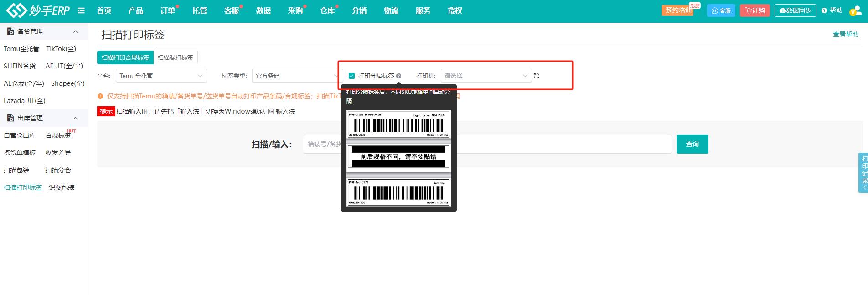Open the 产品 menu
The width and height of the screenshot is (868, 295).
[x=136, y=10]
